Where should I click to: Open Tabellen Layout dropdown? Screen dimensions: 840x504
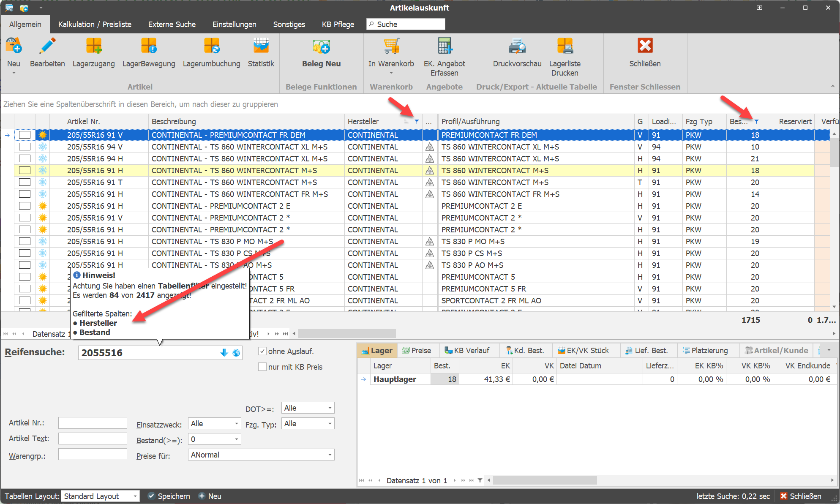(x=135, y=496)
